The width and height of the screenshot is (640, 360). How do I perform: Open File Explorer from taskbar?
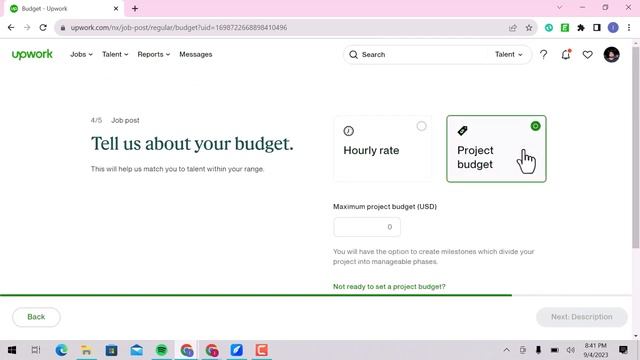coord(87,350)
